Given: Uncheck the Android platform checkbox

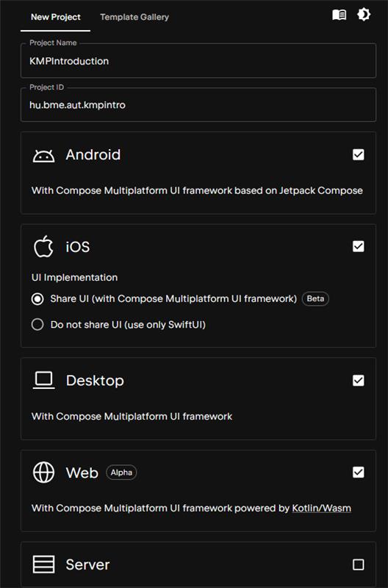Looking at the screenshot, I should 359,154.
